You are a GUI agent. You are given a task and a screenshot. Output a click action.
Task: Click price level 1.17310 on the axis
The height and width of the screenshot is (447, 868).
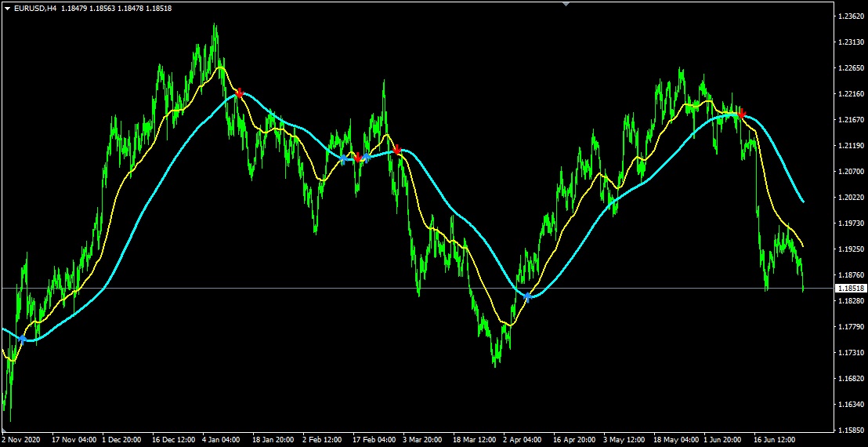coord(852,352)
